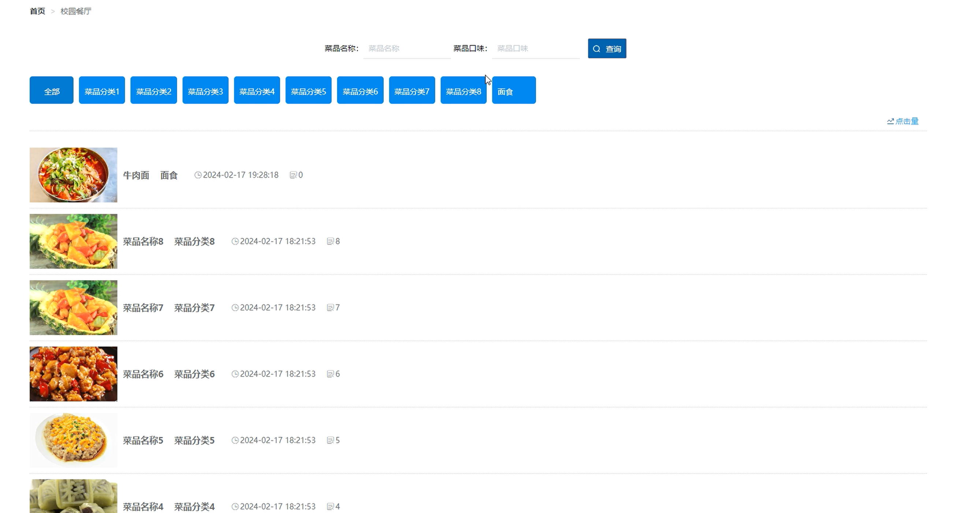Click the magnifier icon in 查询 button

[596, 49]
